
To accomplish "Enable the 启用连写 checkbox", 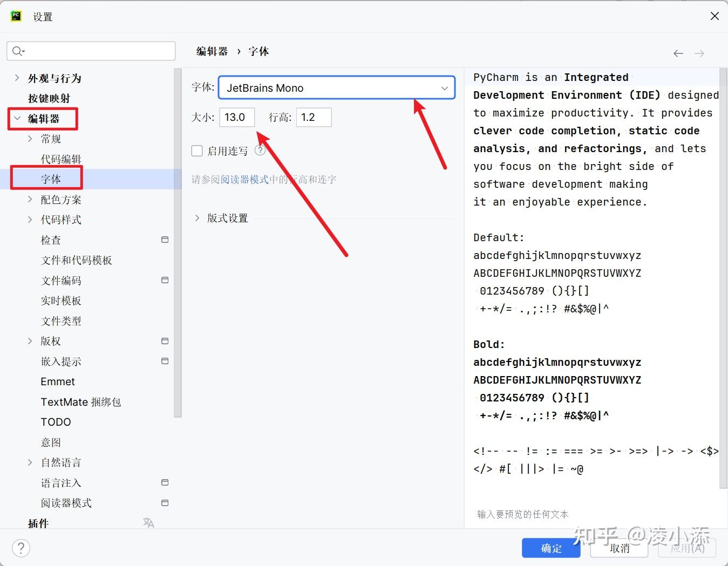I will [197, 151].
